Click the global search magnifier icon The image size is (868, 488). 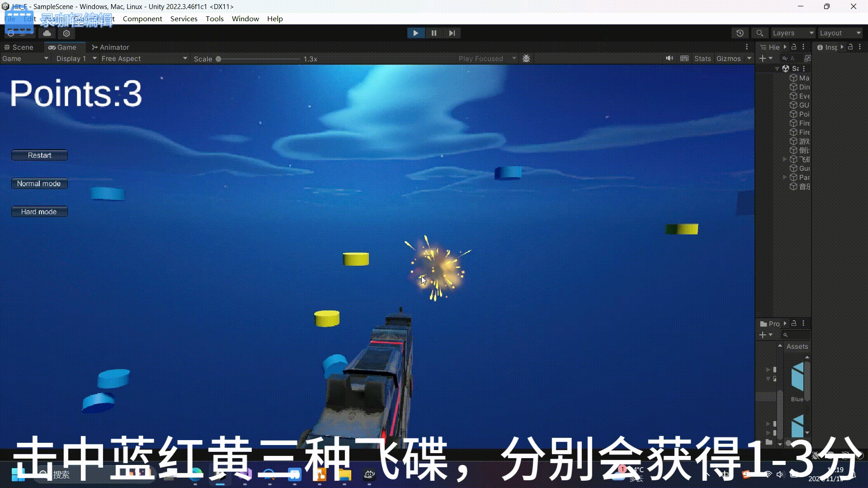[x=759, y=33]
